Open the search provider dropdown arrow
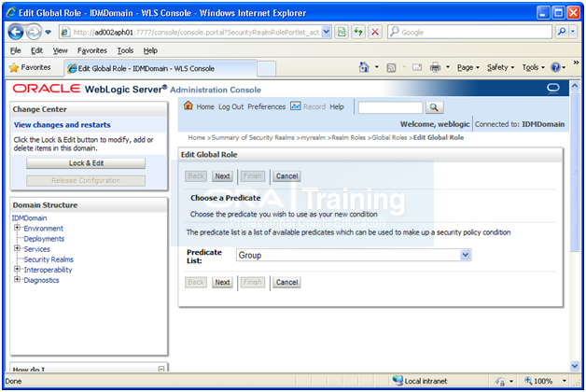 pyautogui.click(x=573, y=32)
